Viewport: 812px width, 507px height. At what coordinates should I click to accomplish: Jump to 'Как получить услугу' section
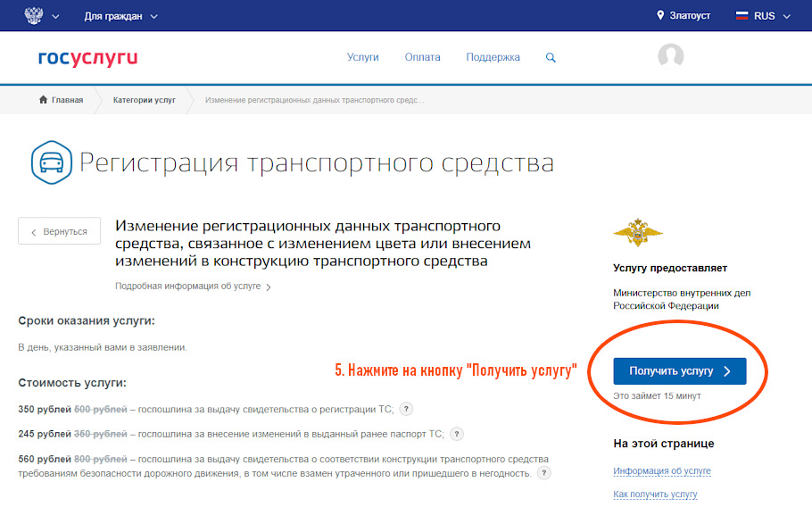[655, 494]
